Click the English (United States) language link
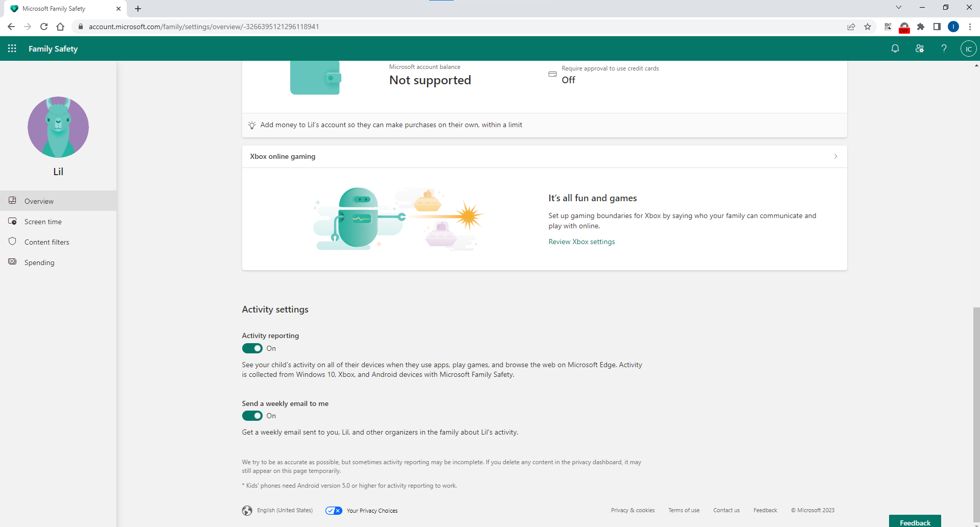The image size is (980, 527). click(285, 510)
